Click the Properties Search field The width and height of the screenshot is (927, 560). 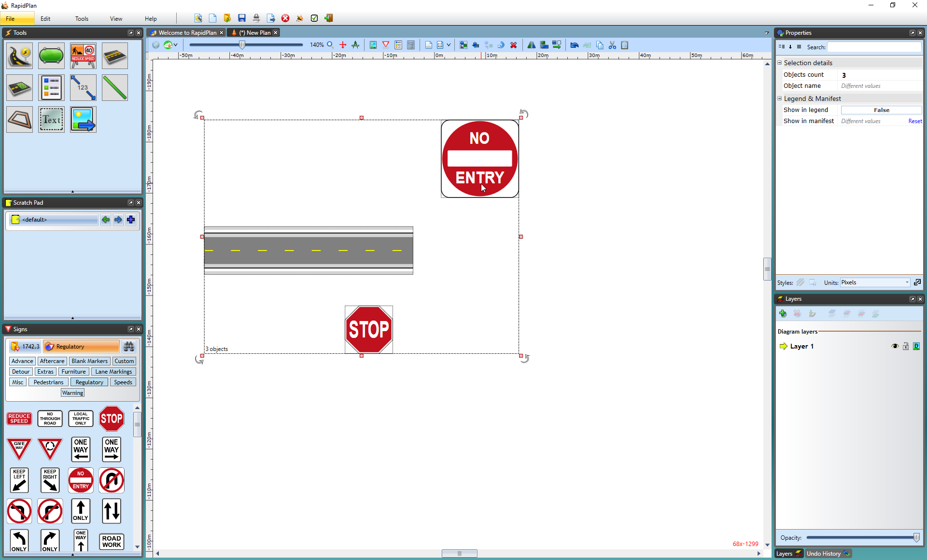pyautogui.click(x=874, y=47)
